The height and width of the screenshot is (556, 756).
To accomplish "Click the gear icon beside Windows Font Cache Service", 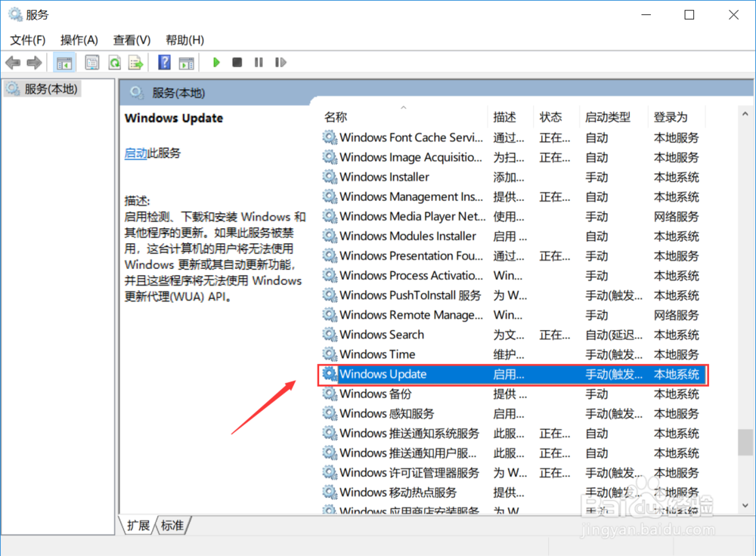I will (330, 137).
